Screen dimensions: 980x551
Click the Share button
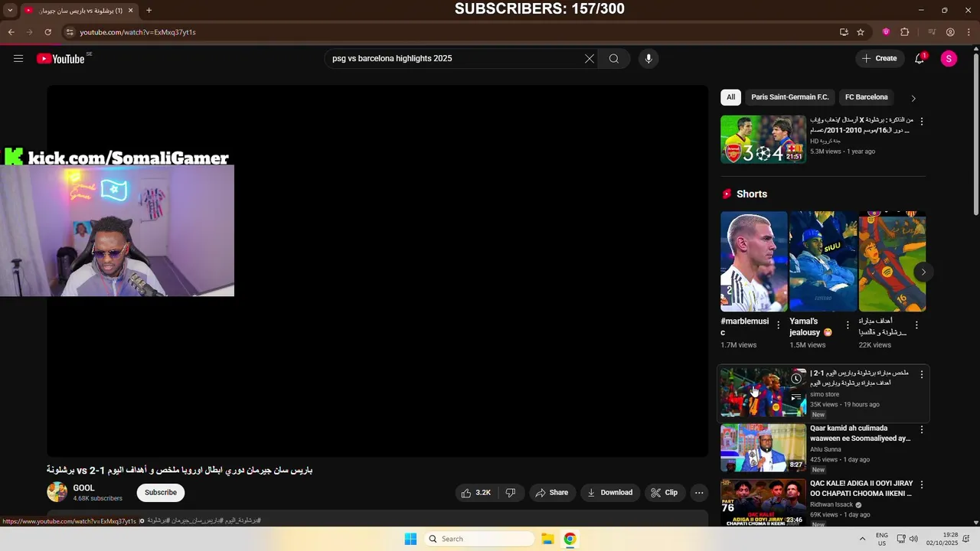click(552, 493)
